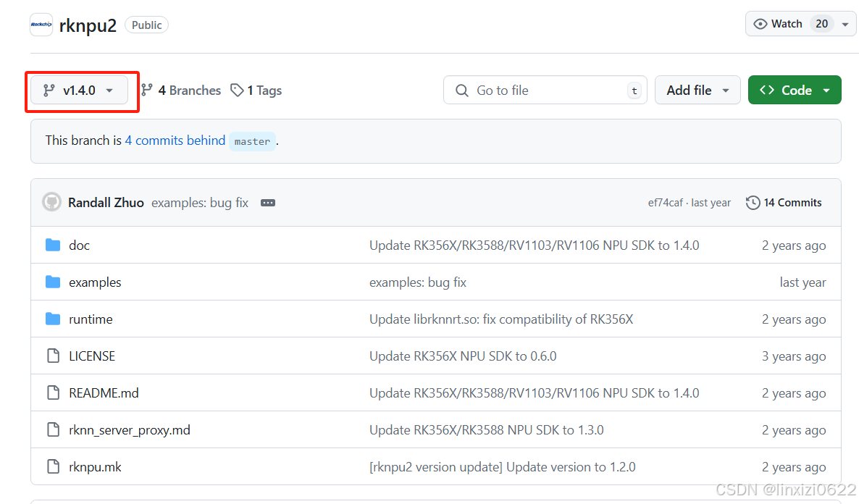View the 14 Commits history

(x=784, y=203)
